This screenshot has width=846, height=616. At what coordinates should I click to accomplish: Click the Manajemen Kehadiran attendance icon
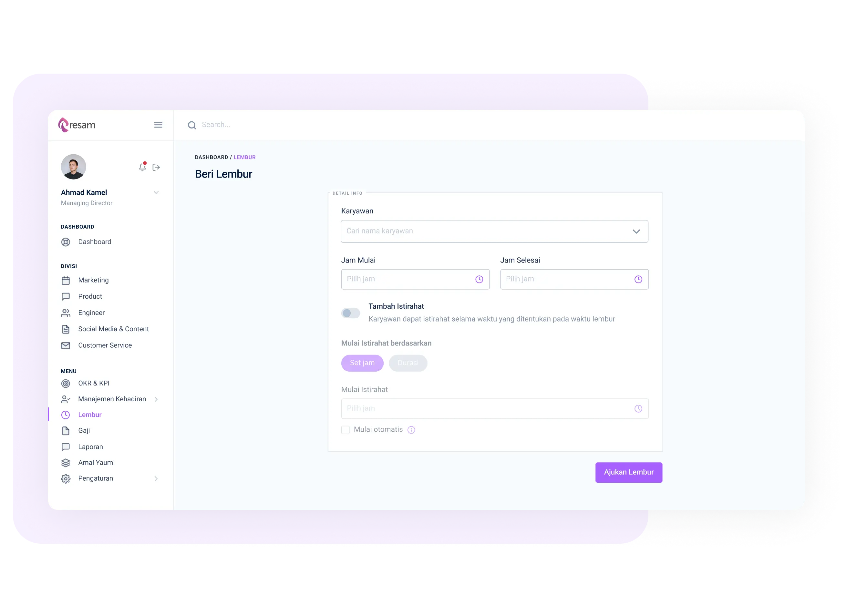(66, 399)
